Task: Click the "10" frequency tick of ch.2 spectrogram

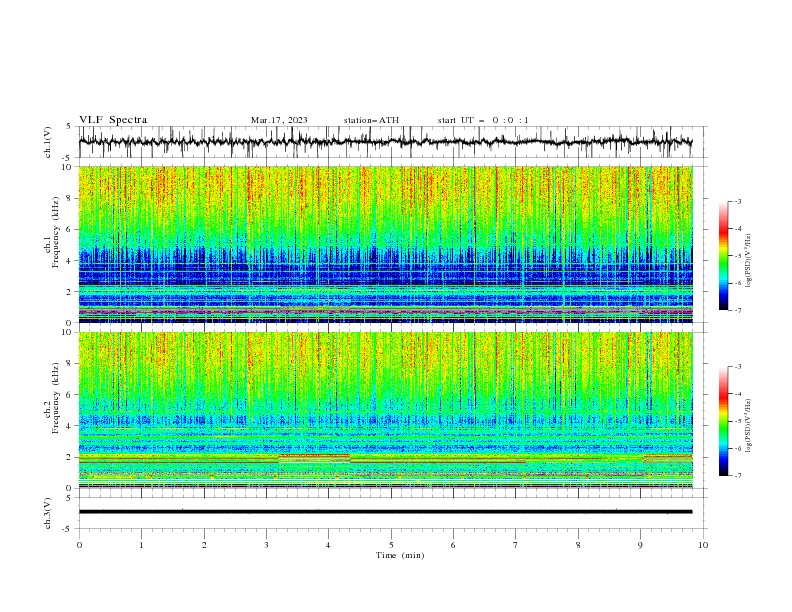Action: [68, 332]
